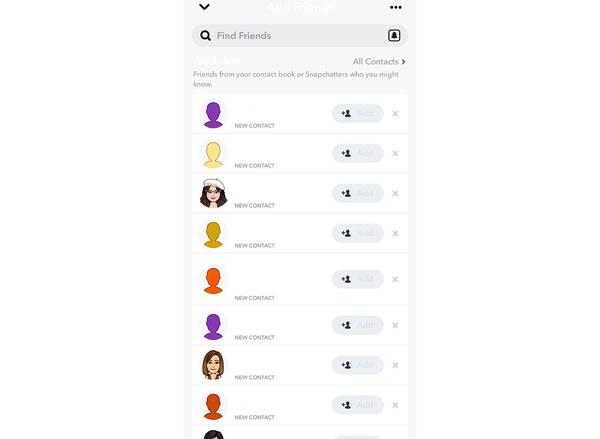Image resolution: width=600 pixels, height=439 pixels.
Task: Dismiss the second purple silhouette suggestion
Action: pyautogui.click(x=395, y=325)
